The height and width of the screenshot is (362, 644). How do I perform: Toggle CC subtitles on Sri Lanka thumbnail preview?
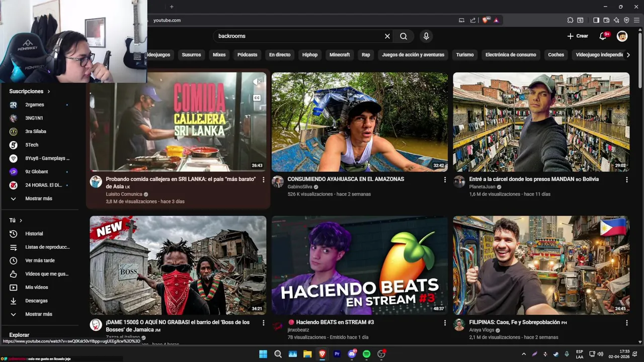[x=257, y=98]
